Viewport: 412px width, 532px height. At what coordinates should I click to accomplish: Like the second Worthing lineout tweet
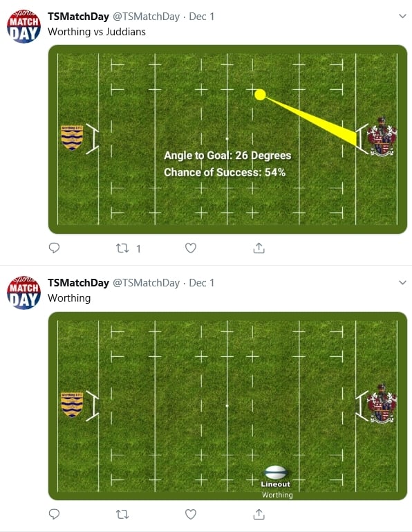191,514
